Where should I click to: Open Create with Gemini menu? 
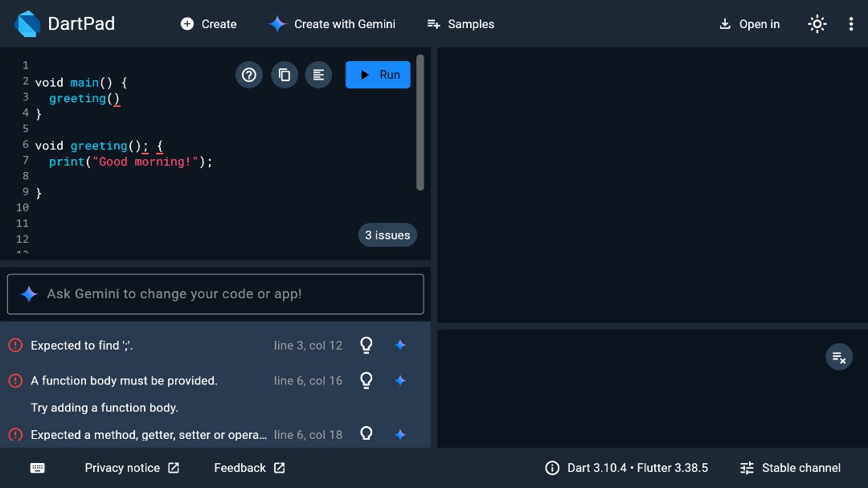(x=332, y=24)
